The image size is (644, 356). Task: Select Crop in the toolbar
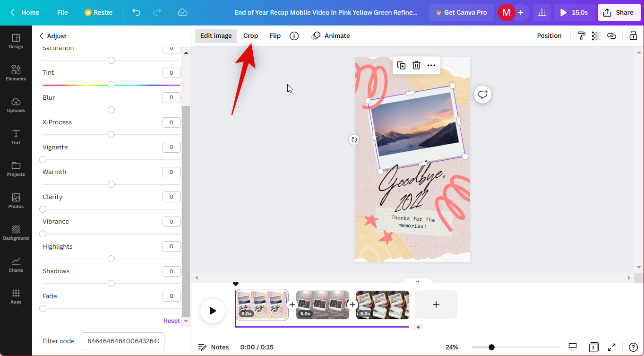[x=250, y=36]
